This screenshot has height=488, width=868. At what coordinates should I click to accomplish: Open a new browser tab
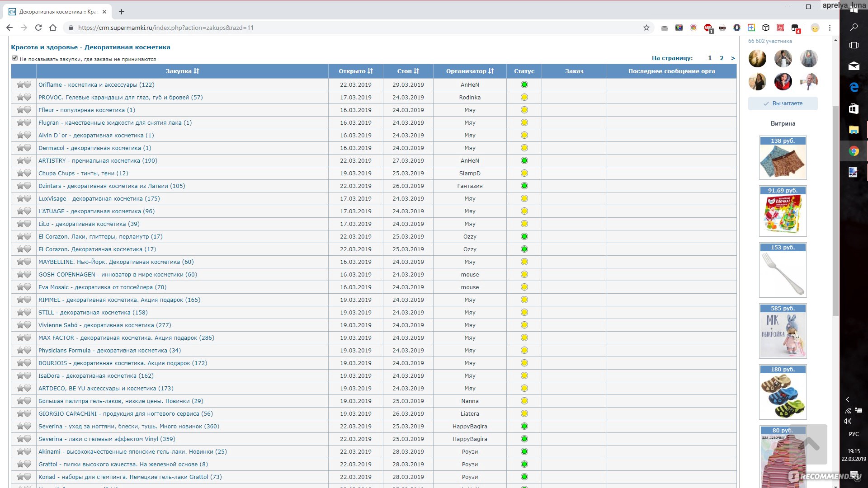122,12
